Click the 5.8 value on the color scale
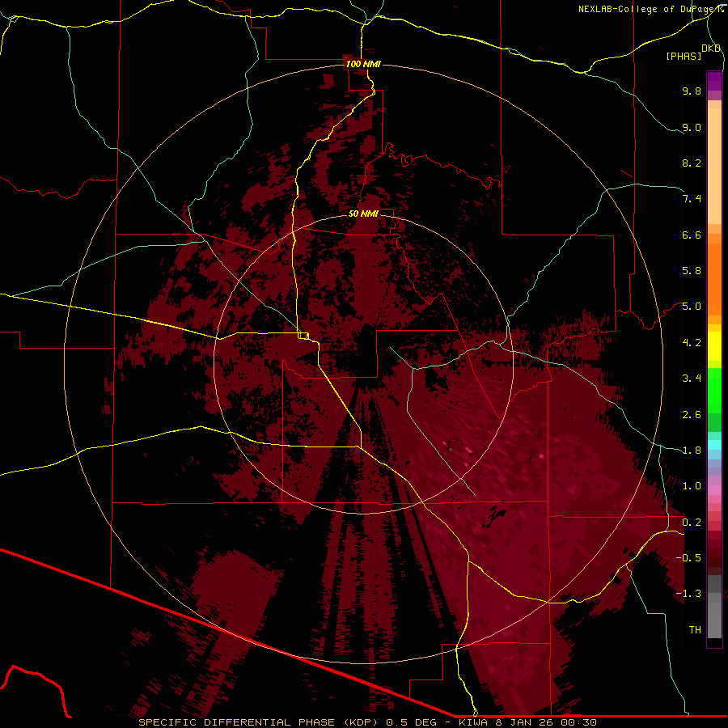Screen dimensions: 728x728 [692, 271]
